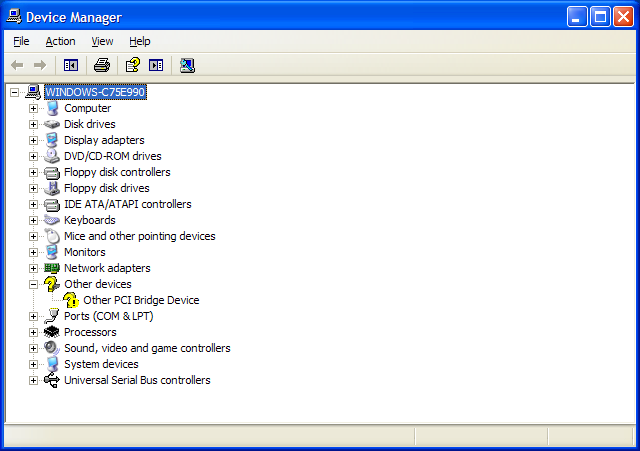Click the Disk drives icon

click(52, 124)
